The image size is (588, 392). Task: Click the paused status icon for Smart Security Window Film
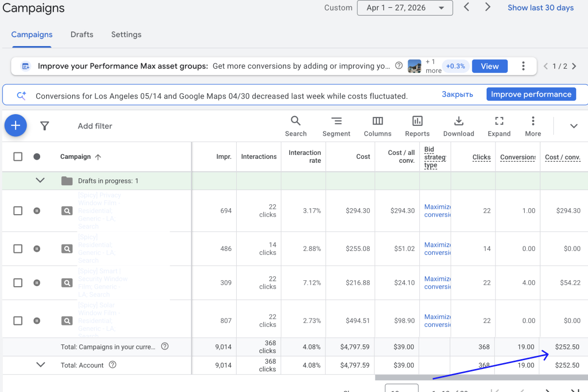[37, 283]
